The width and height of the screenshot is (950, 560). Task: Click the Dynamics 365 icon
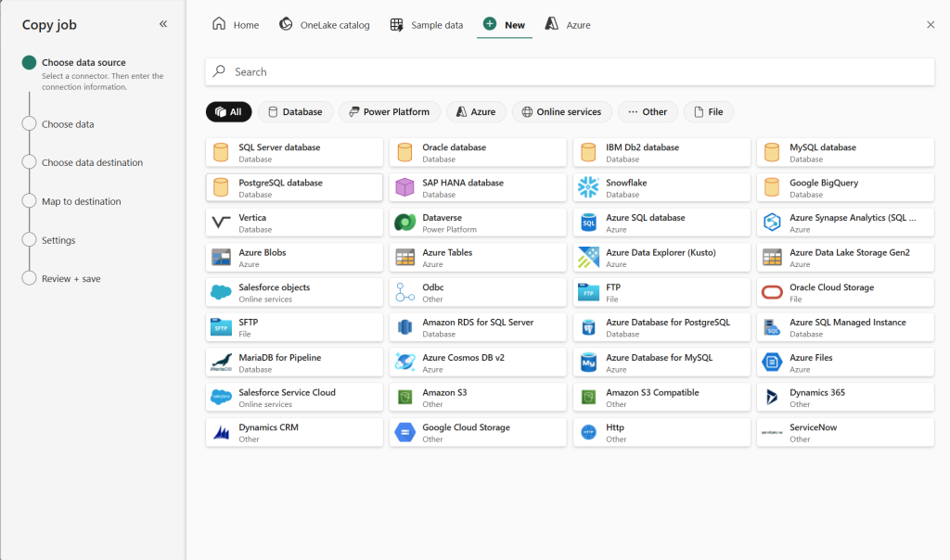772,397
